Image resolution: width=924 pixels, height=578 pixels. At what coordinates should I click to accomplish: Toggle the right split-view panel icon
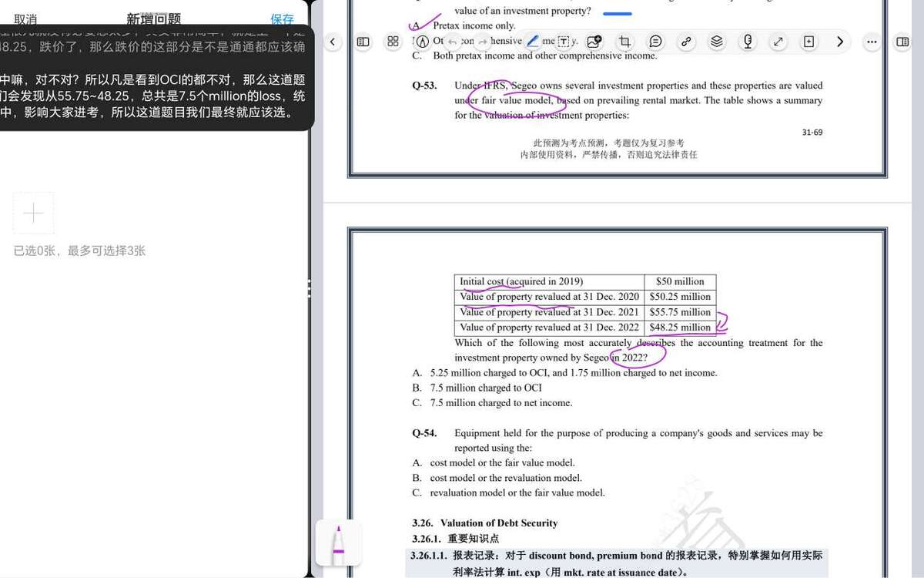pos(902,42)
